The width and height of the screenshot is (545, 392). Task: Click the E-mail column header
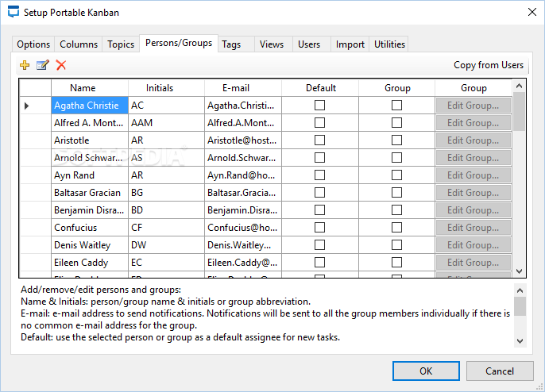(x=243, y=88)
